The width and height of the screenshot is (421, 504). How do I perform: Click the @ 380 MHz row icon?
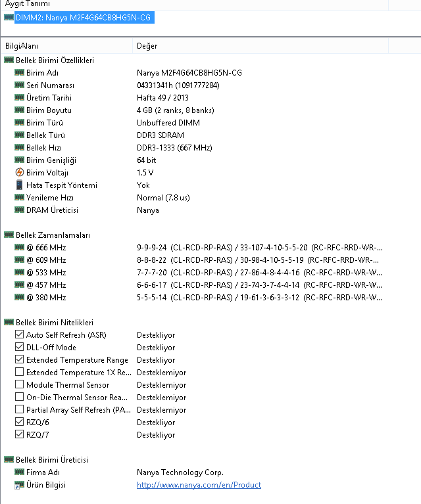[19, 297]
